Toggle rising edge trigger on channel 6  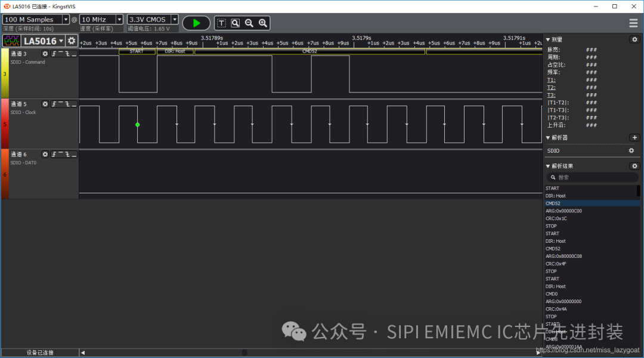[x=54, y=154]
